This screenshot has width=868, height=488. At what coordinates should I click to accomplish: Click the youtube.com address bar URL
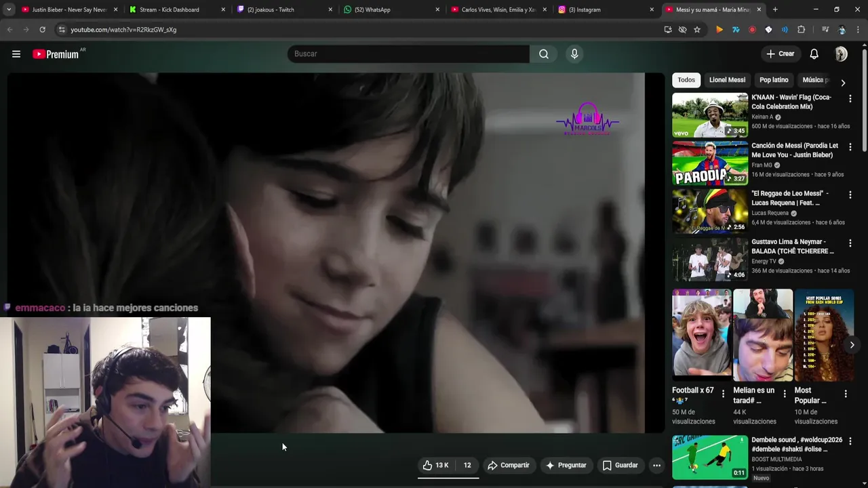point(123,30)
